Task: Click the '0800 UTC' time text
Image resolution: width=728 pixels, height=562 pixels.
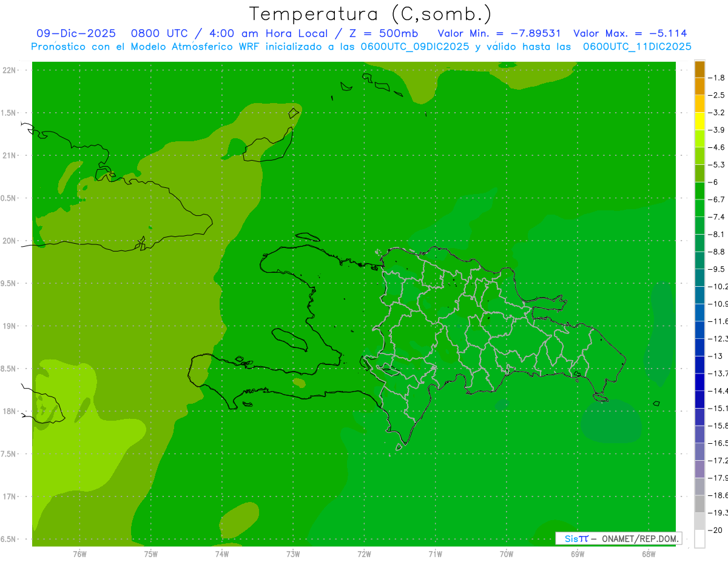Action: click(159, 33)
